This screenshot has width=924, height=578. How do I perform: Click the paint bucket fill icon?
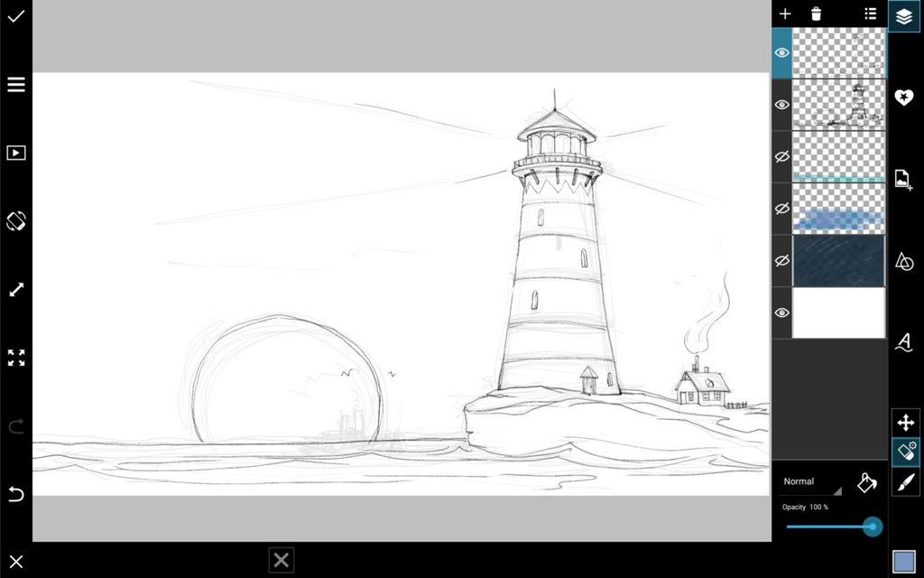coord(867,482)
